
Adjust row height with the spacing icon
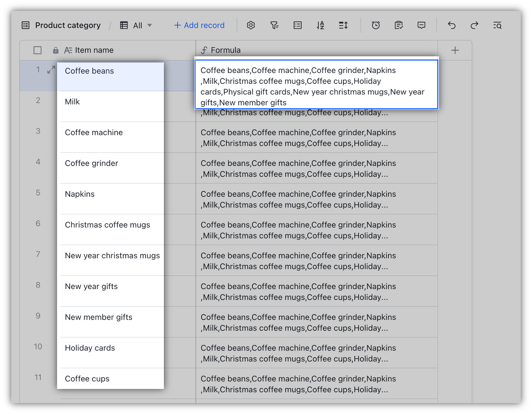pos(343,25)
